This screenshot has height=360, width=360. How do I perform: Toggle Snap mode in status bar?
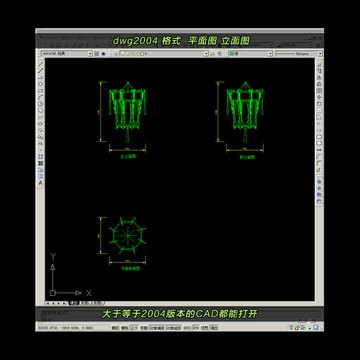(115, 328)
